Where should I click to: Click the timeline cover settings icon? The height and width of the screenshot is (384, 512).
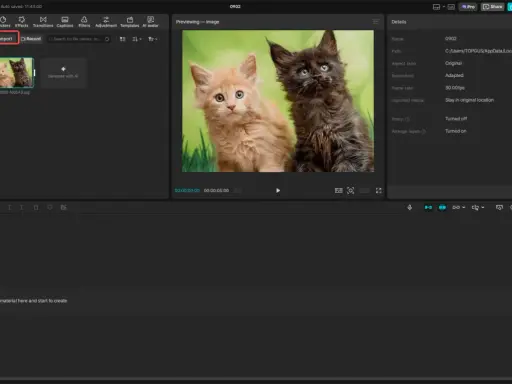(499, 207)
